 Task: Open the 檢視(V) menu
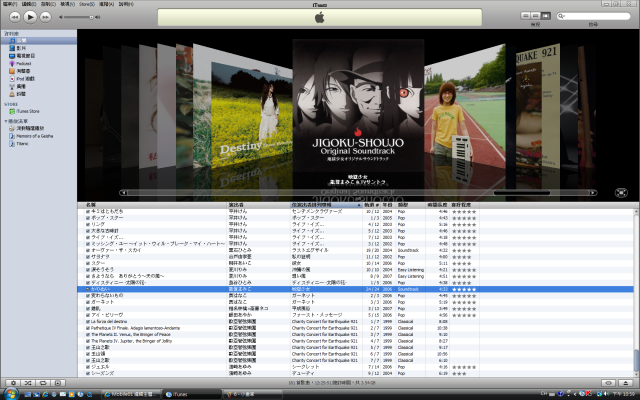click(x=67, y=4)
